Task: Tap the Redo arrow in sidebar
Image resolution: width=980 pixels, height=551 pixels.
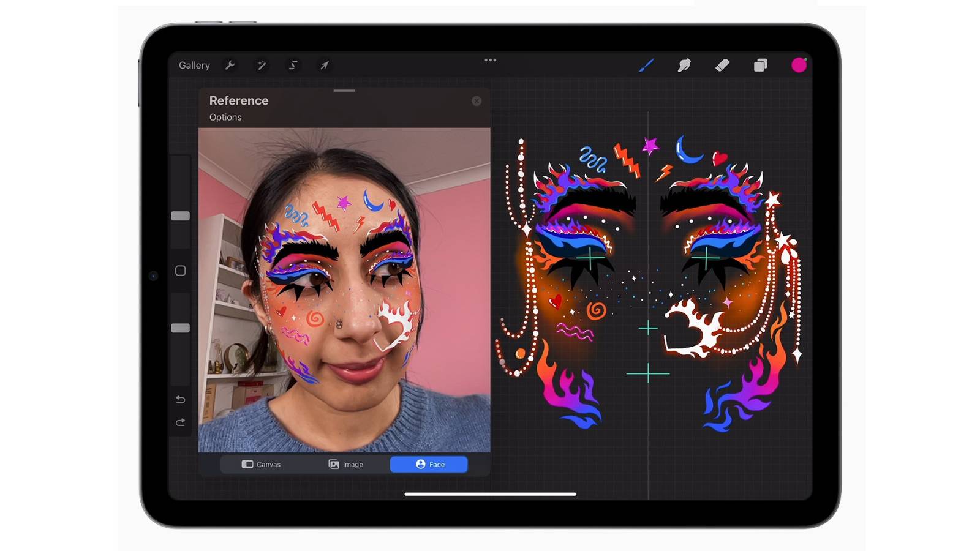Action: pyautogui.click(x=181, y=422)
